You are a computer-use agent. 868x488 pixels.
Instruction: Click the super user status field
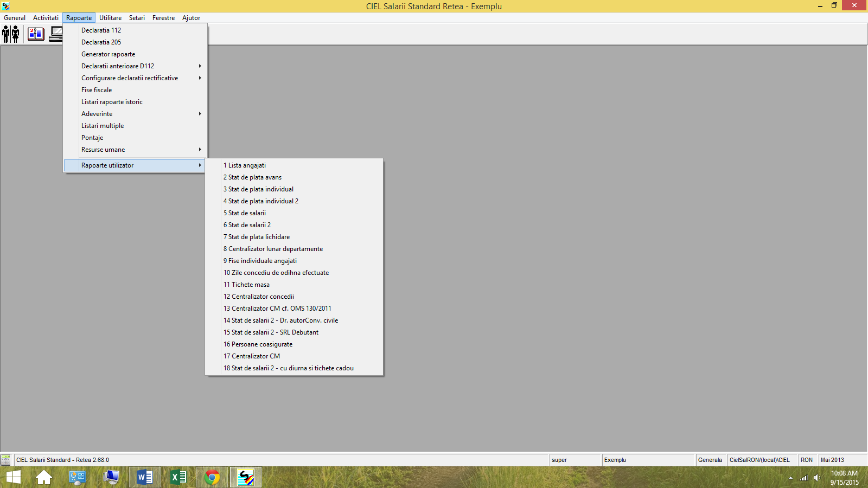click(575, 460)
